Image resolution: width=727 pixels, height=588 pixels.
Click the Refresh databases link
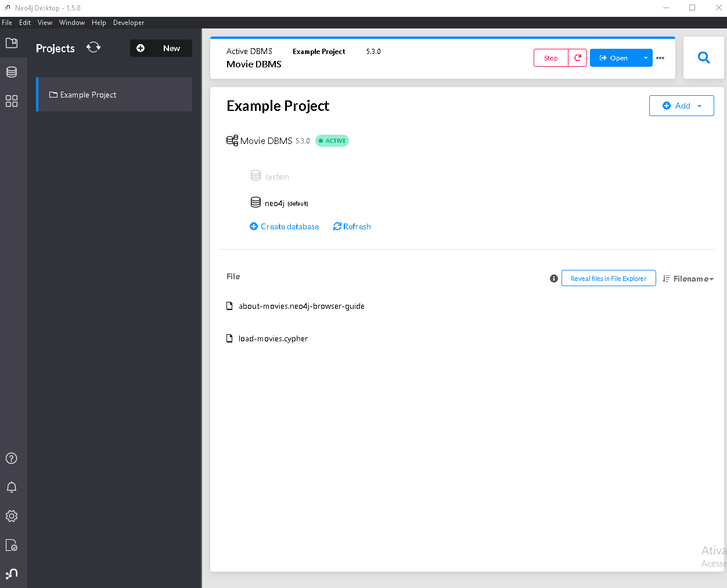coord(352,226)
